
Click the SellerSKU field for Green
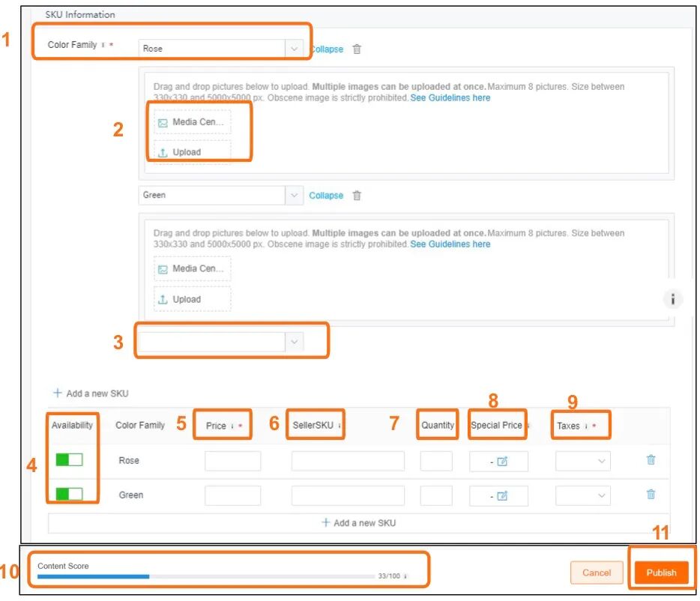pyautogui.click(x=348, y=495)
